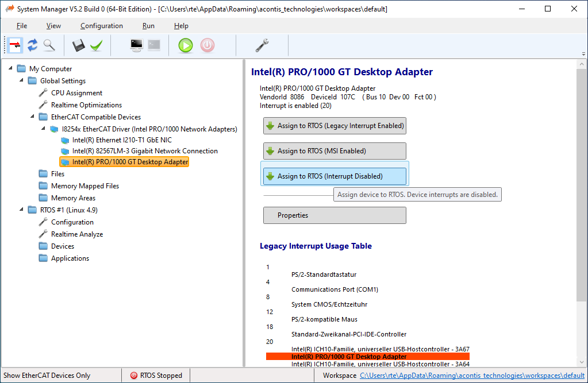Toggle the sidebar panel icon in toolbar
Viewport: 588px width, 383px height.
pyautogui.click(x=14, y=45)
